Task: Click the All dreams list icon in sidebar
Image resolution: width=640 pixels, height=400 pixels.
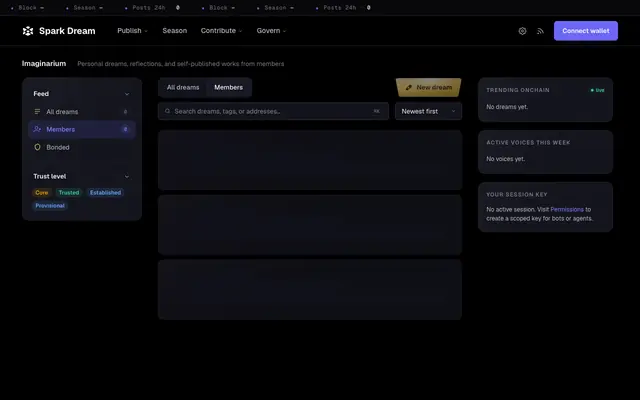Action: tap(37, 111)
